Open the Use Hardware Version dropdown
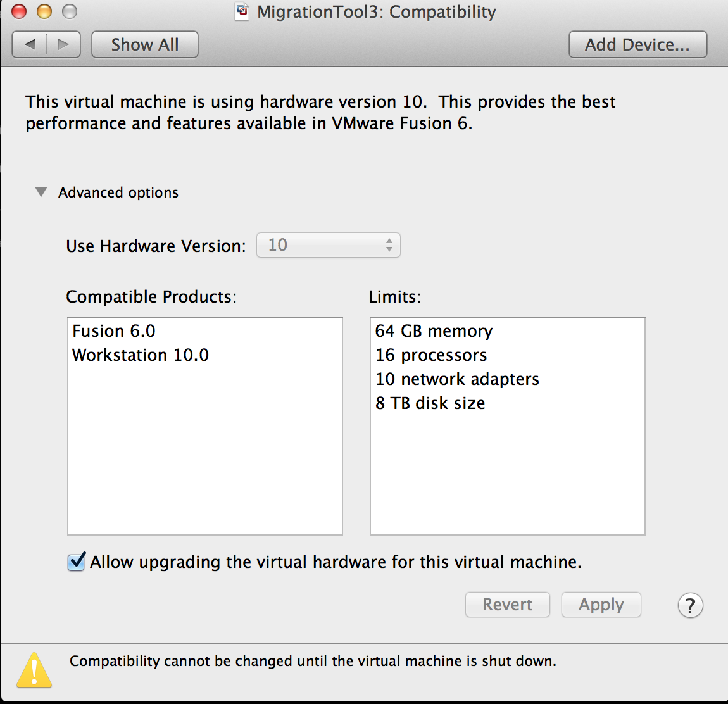The width and height of the screenshot is (728, 704). (328, 245)
